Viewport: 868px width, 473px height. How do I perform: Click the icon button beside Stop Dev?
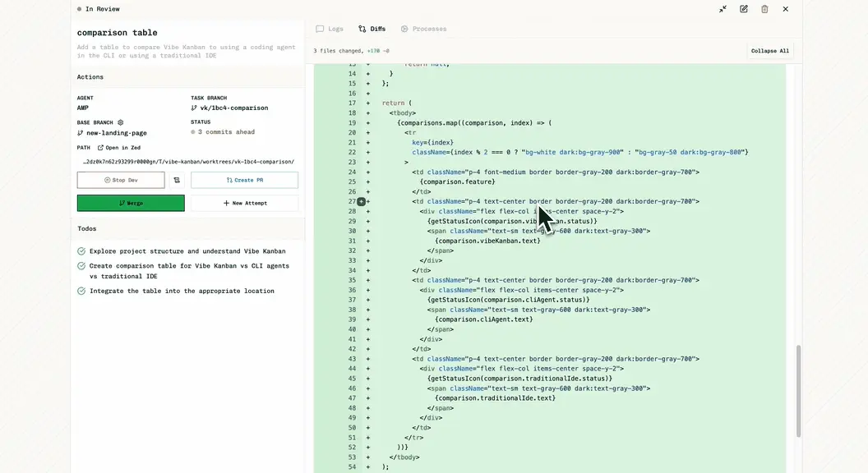tap(177, 180)
